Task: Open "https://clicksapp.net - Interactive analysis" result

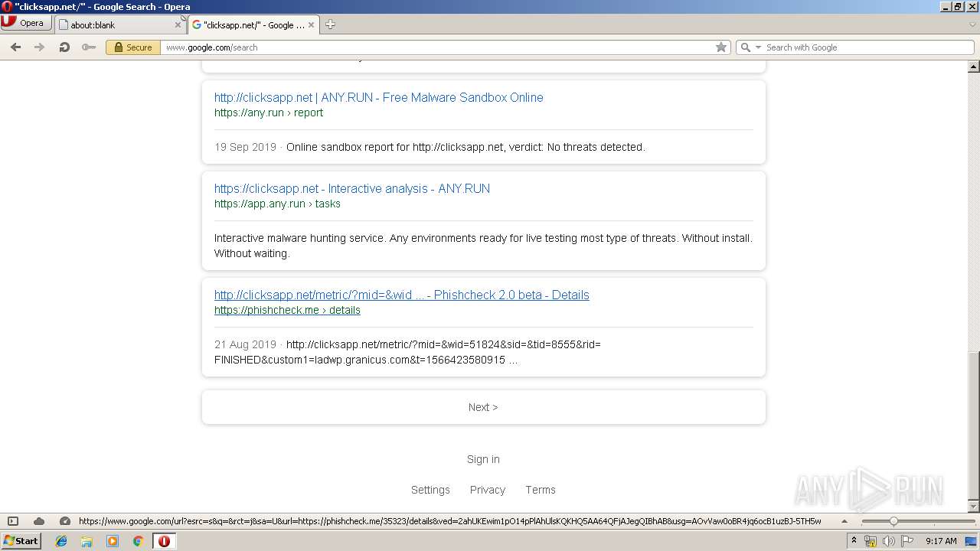Action: [x=352, y=188]
